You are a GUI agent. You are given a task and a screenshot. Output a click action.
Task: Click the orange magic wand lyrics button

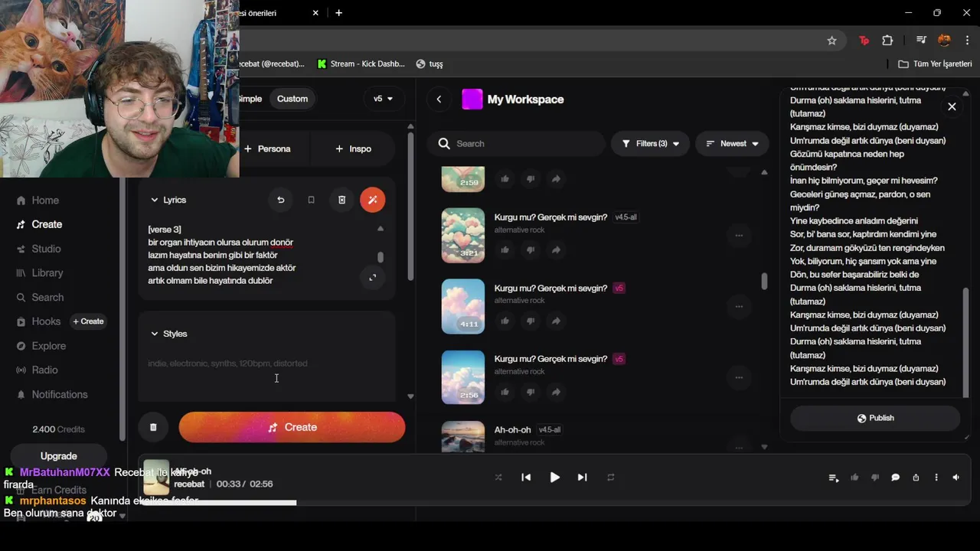point(373,200)
